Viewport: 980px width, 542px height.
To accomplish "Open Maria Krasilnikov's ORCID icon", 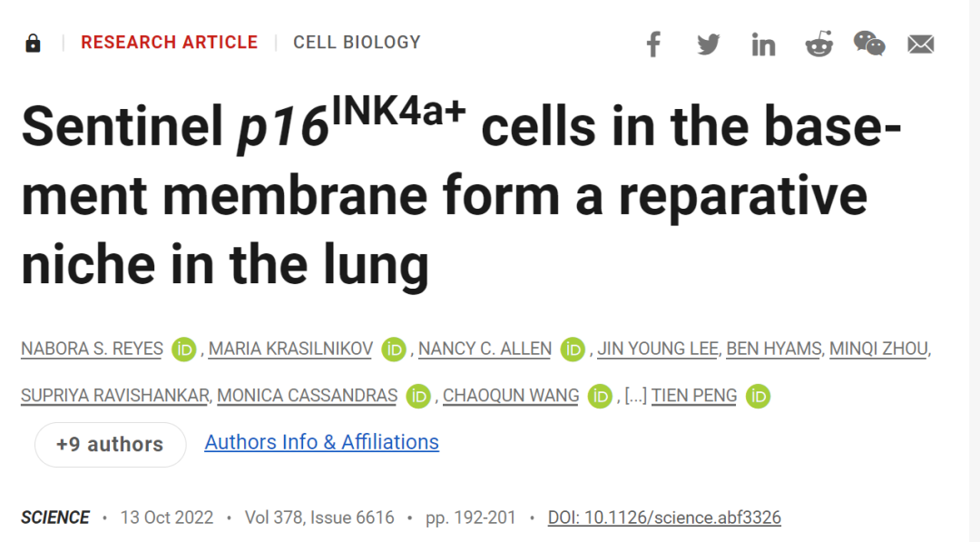I will coord(393,349).
